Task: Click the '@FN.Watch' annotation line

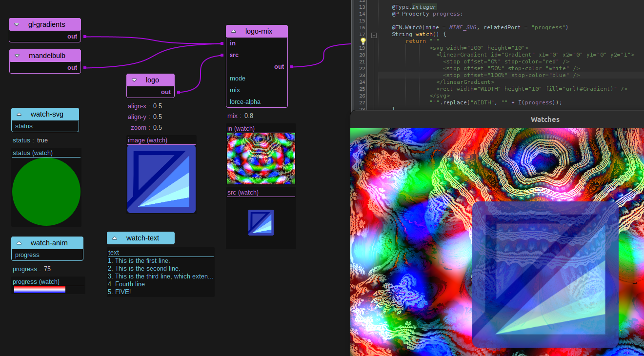Action: [x=480, y=27]
